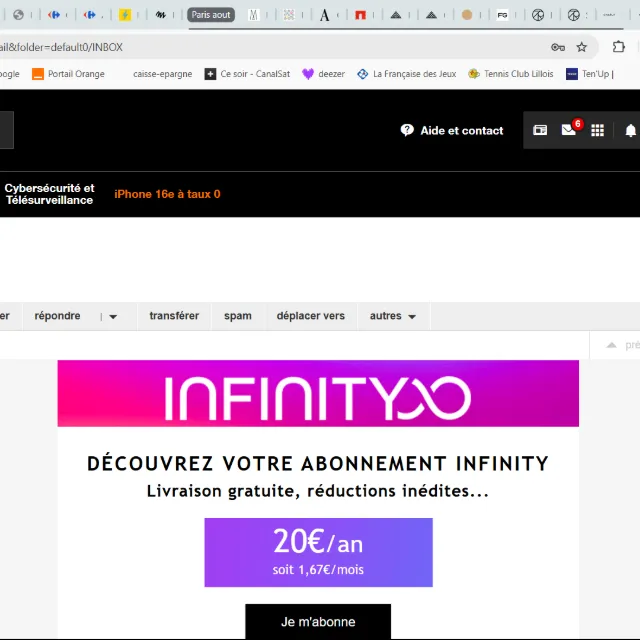Open the 'iPhone 16e à taux 0' offer
The height and width of the screenshot is (640, 640).
coord(167,194)
